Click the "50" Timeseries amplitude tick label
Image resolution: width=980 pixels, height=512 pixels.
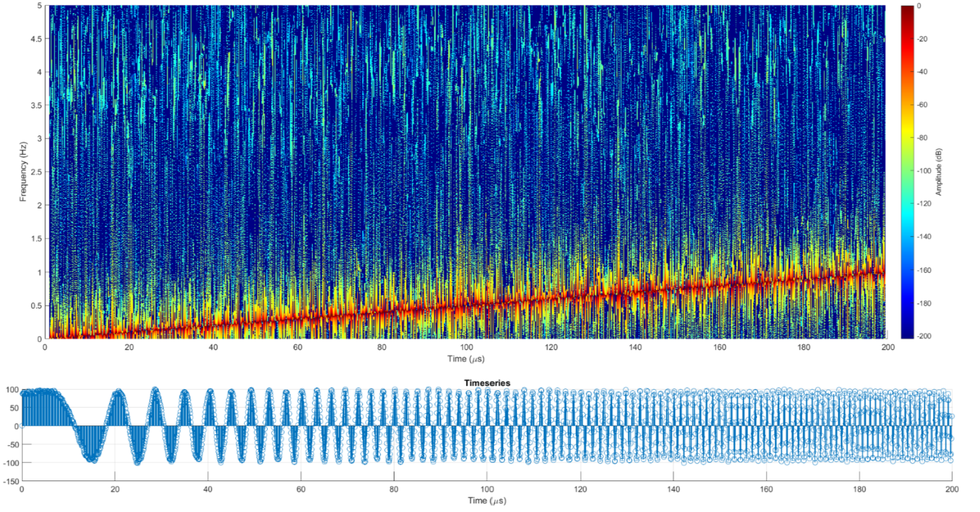tap(14, 408)
